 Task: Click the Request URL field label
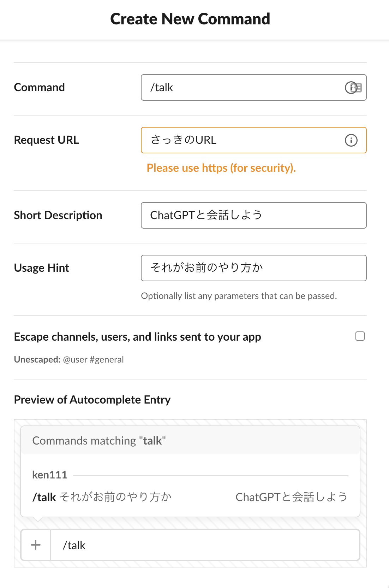click(47, 140)
